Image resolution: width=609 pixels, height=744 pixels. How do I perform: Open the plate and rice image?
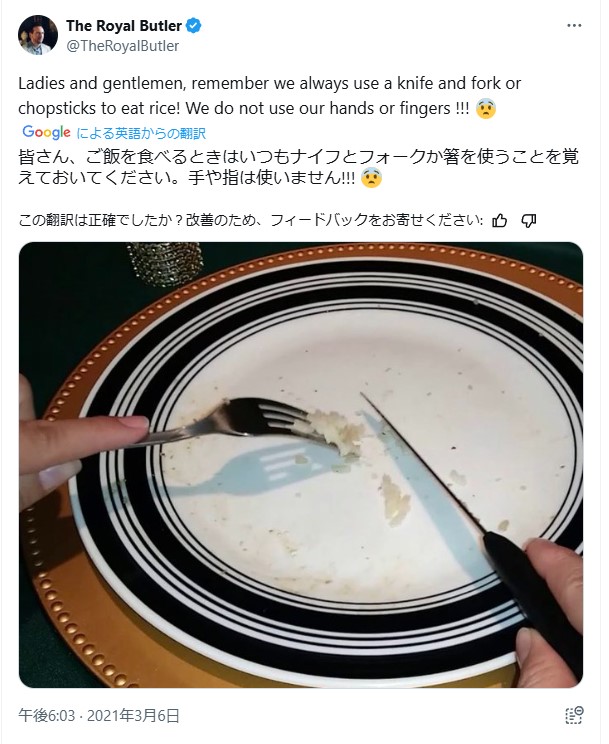pos(301,465)
